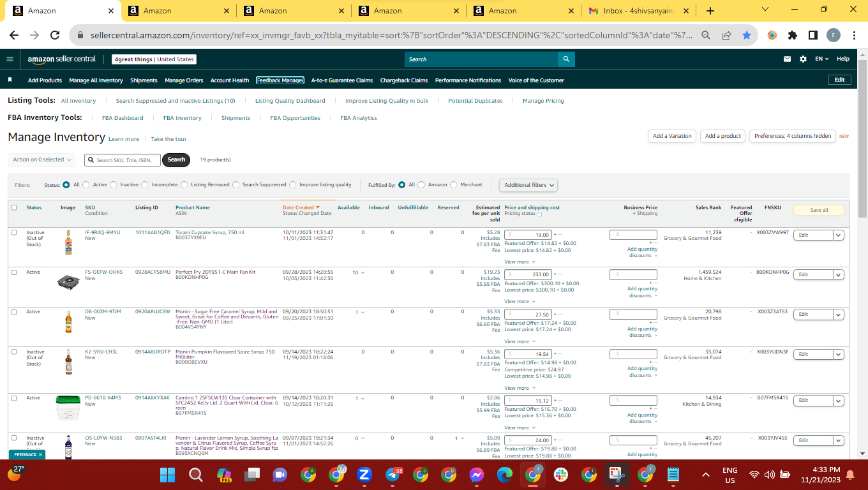Click the bookmark flag icon beside Add Products
This screenshot has height=490, width=868.
10,80
